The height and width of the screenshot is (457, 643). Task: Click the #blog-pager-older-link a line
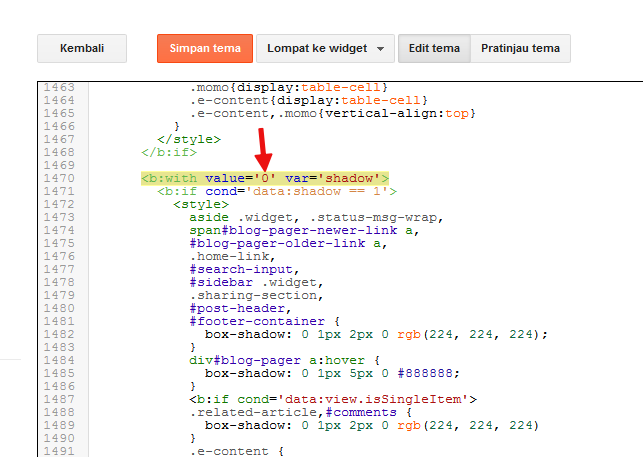tap(288, 243)
